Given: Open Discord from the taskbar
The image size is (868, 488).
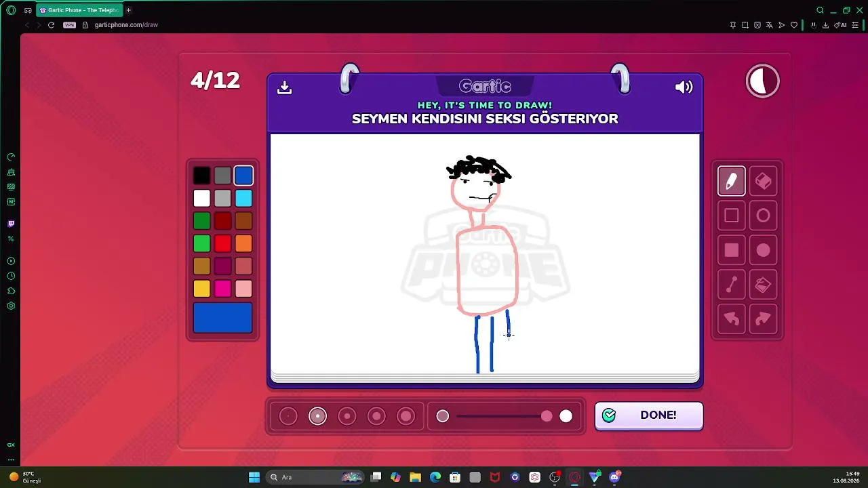Looking at the screenshot, I should pos(615,477).
